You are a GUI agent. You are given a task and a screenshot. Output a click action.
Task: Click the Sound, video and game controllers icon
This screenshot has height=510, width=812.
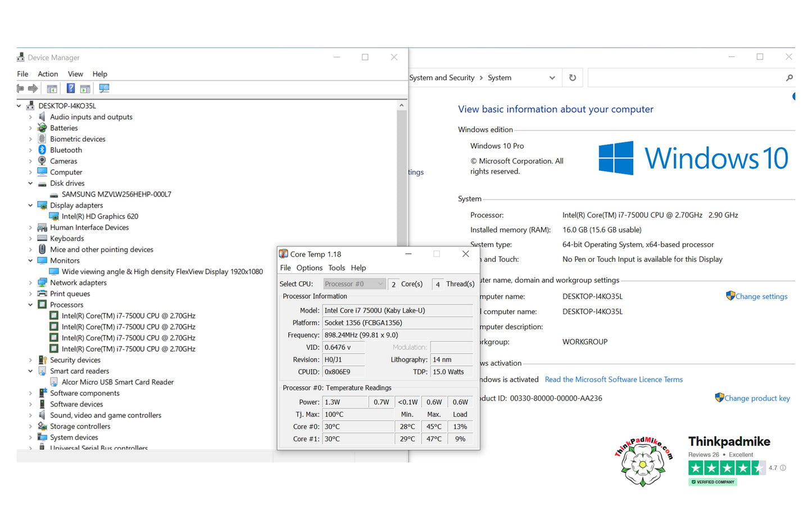(42, 415)
